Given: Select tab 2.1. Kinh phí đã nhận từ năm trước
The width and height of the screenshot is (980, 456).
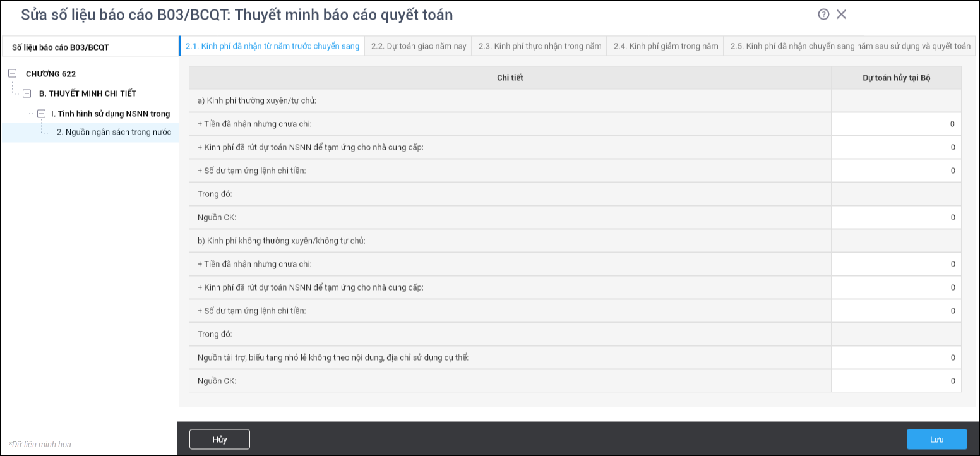Looking at the screenshot, I should 272,46.
